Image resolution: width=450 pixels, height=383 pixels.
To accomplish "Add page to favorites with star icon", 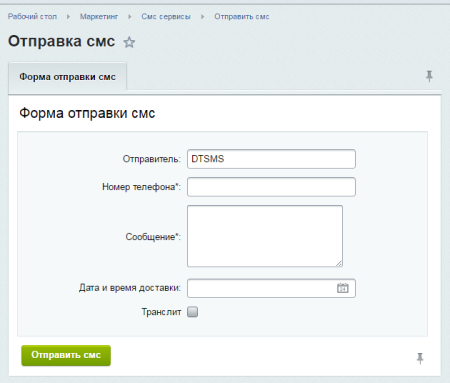I will 129,42.
